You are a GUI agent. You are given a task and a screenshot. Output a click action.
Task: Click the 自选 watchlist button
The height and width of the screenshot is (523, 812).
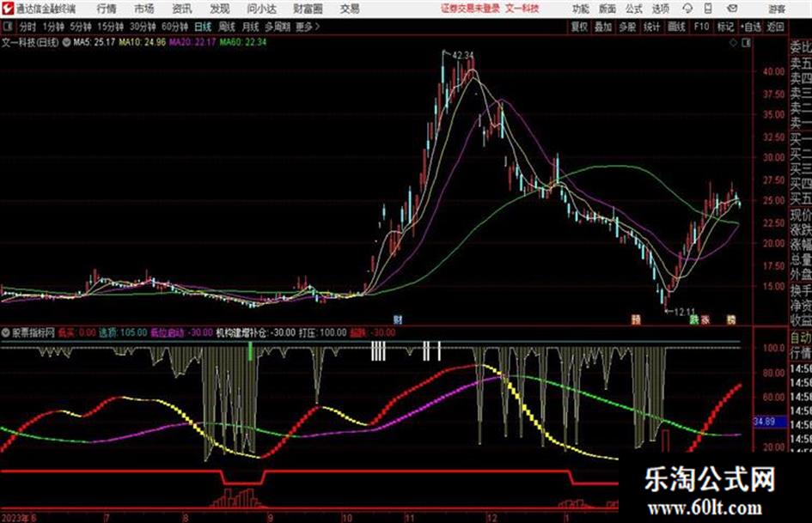751,27
